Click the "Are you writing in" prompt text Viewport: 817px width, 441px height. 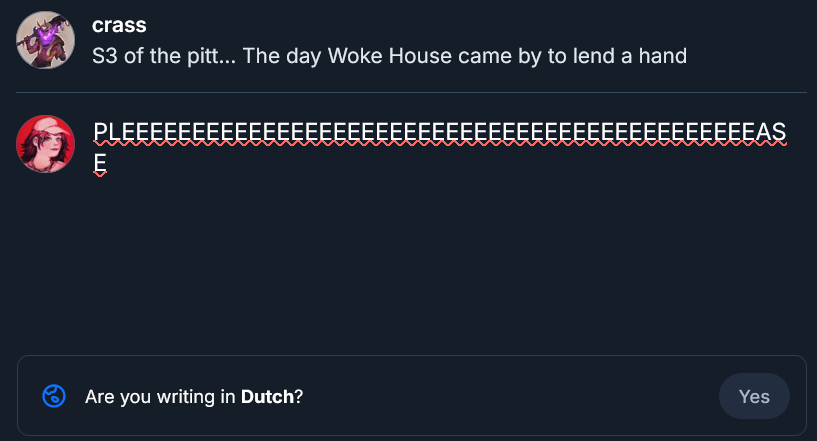160,397
